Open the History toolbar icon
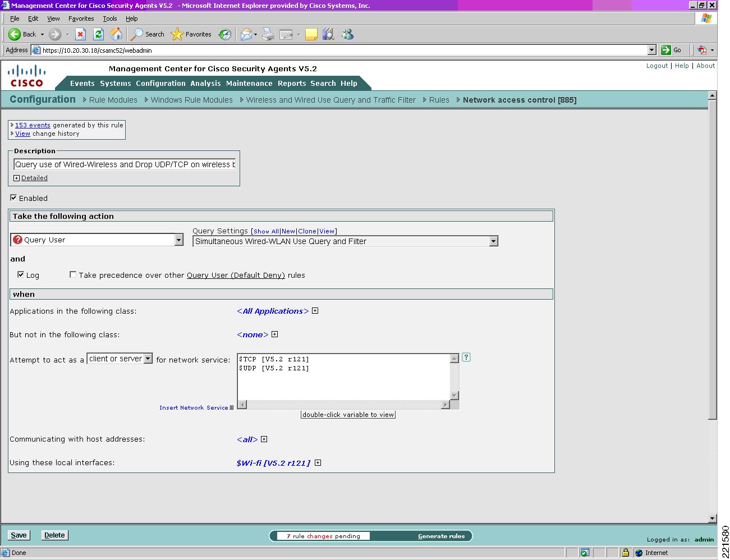Screen dimensions: 730x560 coord(225,35)
